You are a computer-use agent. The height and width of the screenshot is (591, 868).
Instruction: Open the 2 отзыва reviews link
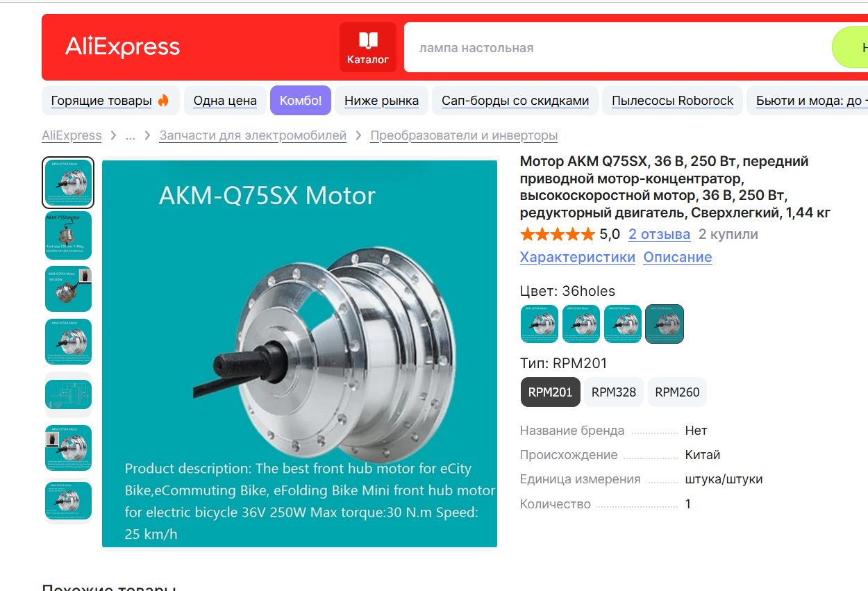659,234
